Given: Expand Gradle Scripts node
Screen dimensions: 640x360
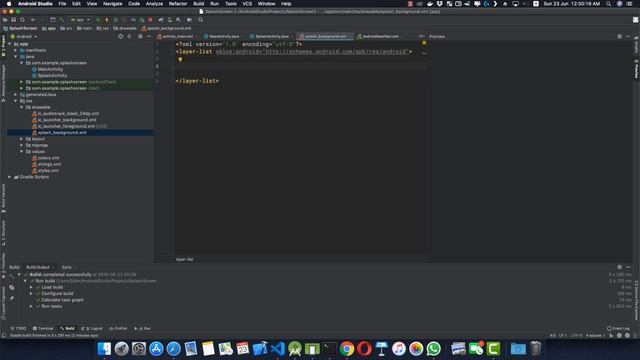Looking at the screenshot, I should click(x=9, y=177).
